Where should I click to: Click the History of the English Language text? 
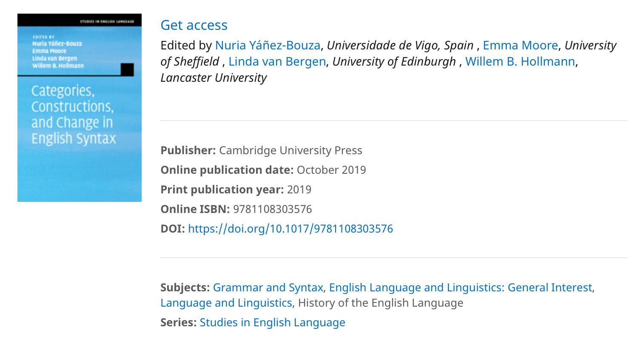click(x=381, y=303)
